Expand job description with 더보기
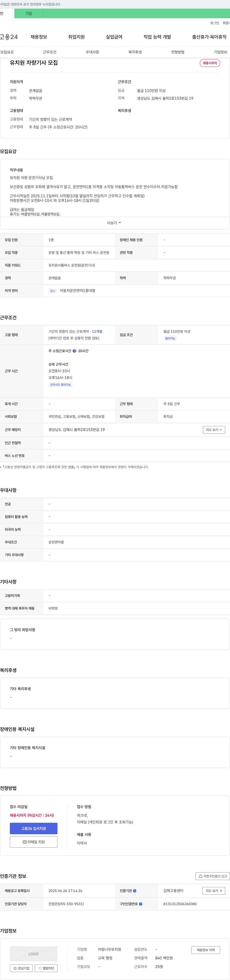 pos(114,223)
